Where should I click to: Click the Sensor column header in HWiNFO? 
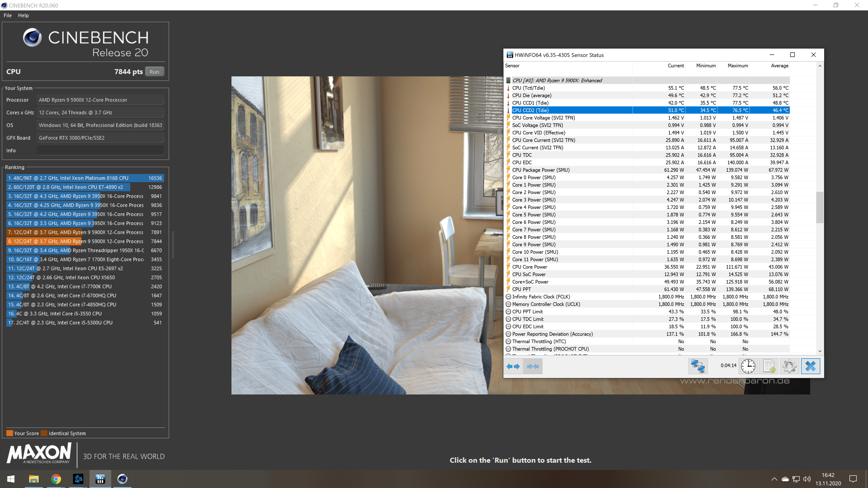[x=568, y=66]
